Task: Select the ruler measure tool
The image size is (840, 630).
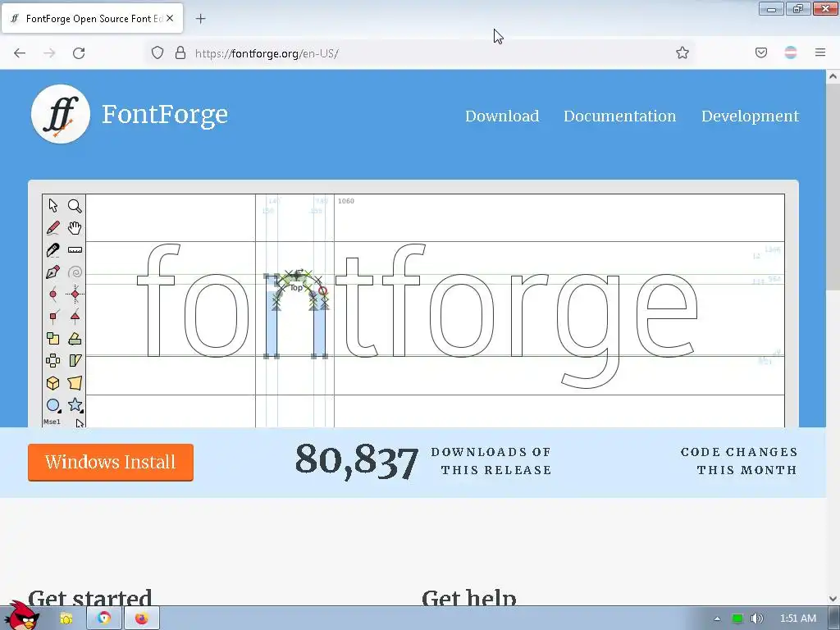Action: [x=75, y=250]
